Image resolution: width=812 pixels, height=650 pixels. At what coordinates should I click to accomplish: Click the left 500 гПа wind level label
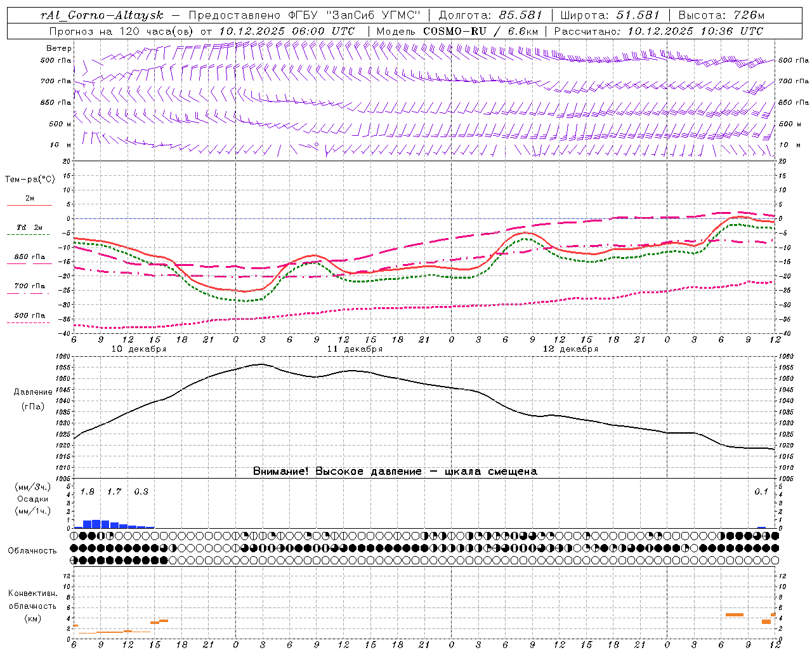(56, 61)
